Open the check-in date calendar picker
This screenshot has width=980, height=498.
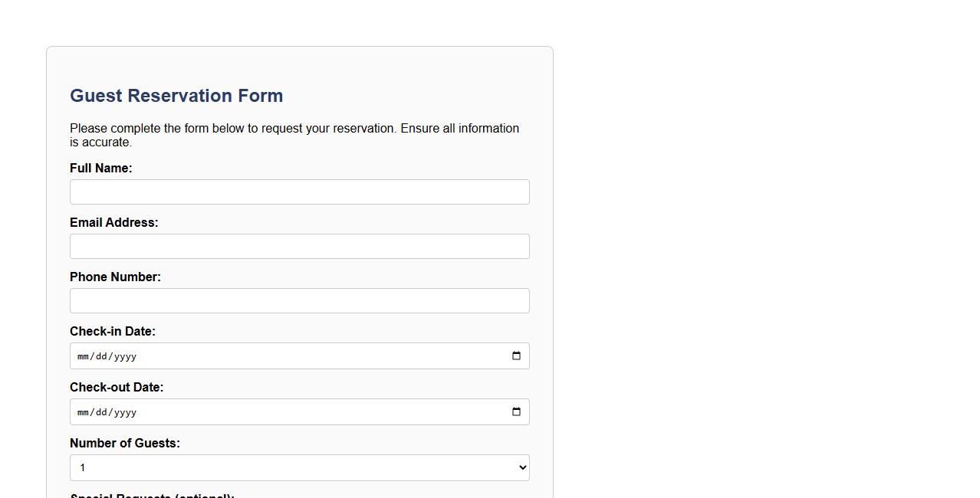(516, 355)
